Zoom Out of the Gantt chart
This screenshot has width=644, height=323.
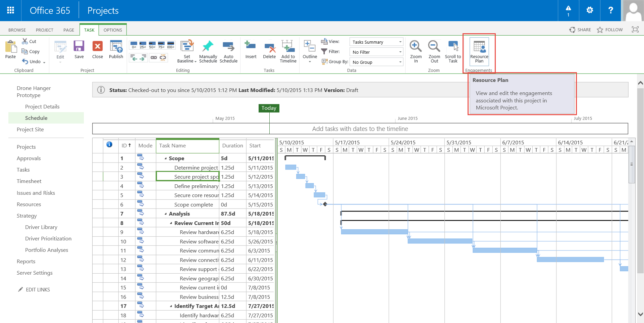point(434,51)
